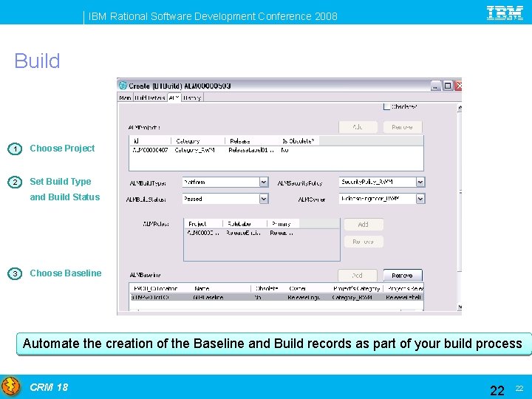Select project row ALM00000407
Image resolution: width=532 pixels, height=399 pixels.
[x=276, y=150]
